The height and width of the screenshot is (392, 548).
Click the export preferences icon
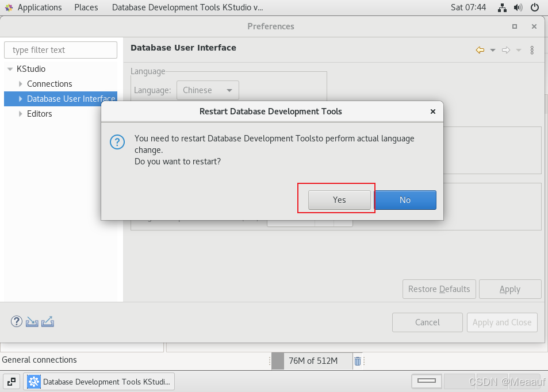coord(48,321)
